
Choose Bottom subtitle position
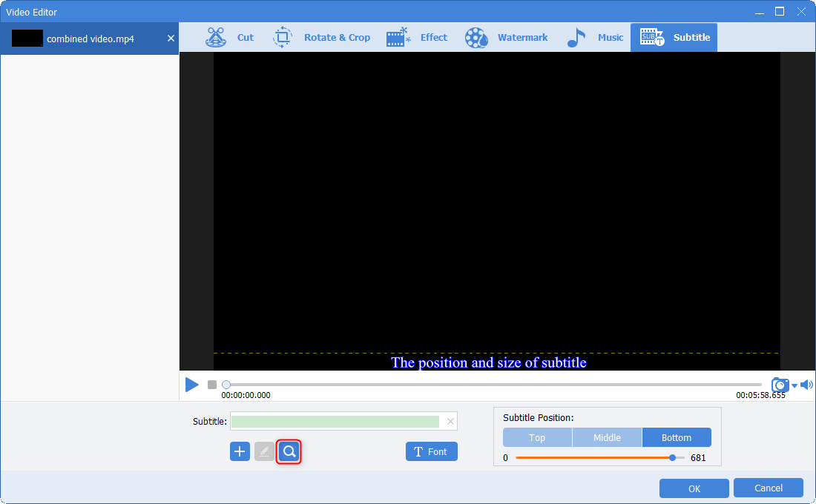tap(677, 437)
